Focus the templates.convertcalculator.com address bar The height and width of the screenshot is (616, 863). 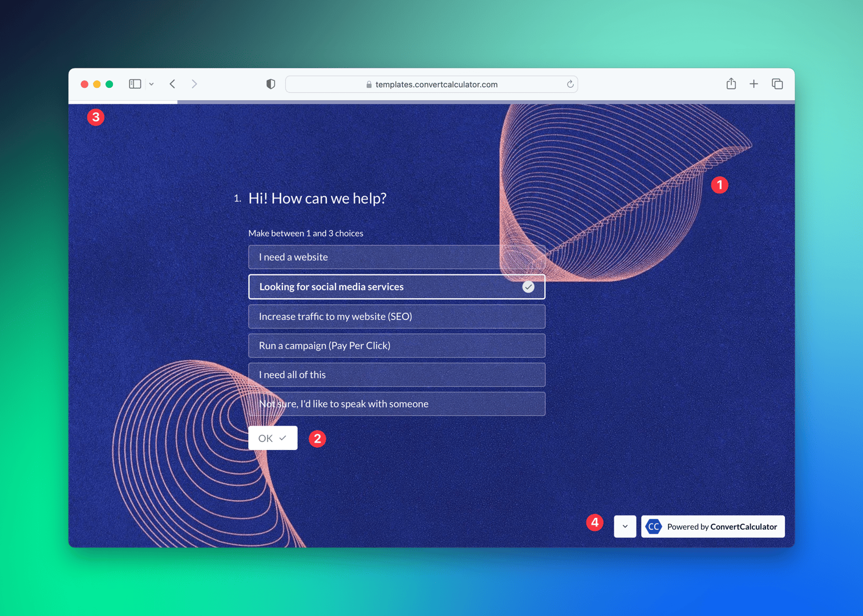click(x=431, y=84)
